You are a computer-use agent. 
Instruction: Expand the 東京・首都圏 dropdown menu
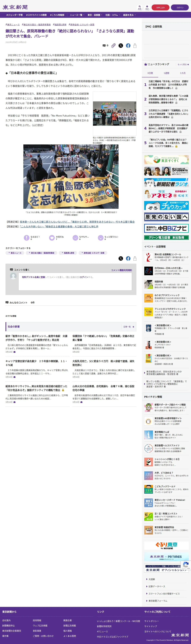(x=95, y=15)
